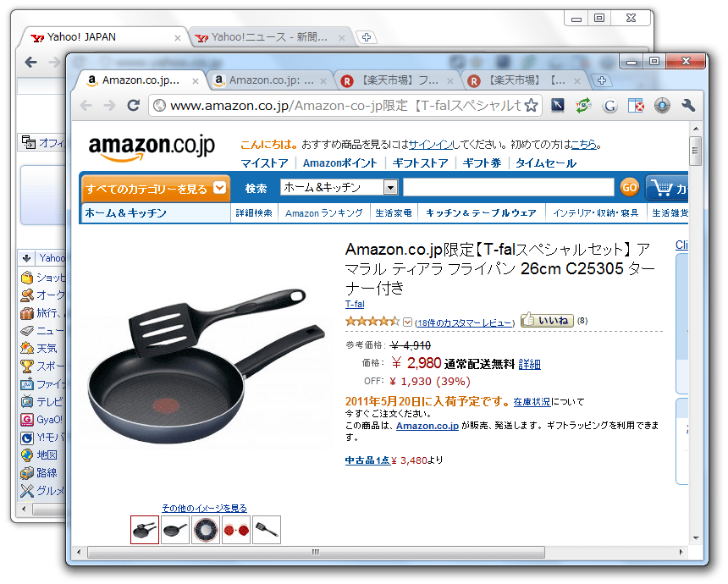Open the shopping cart icon

click(662, 189)
